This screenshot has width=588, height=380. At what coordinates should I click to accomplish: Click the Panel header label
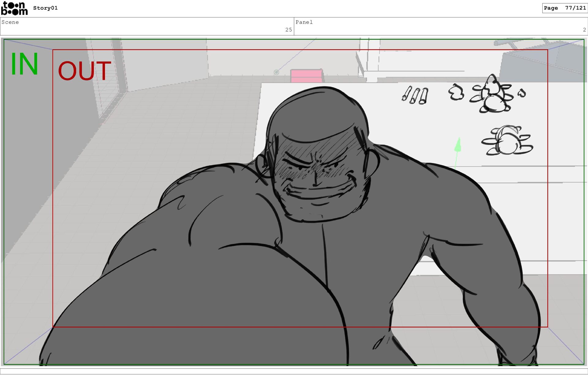pos(304,22)
